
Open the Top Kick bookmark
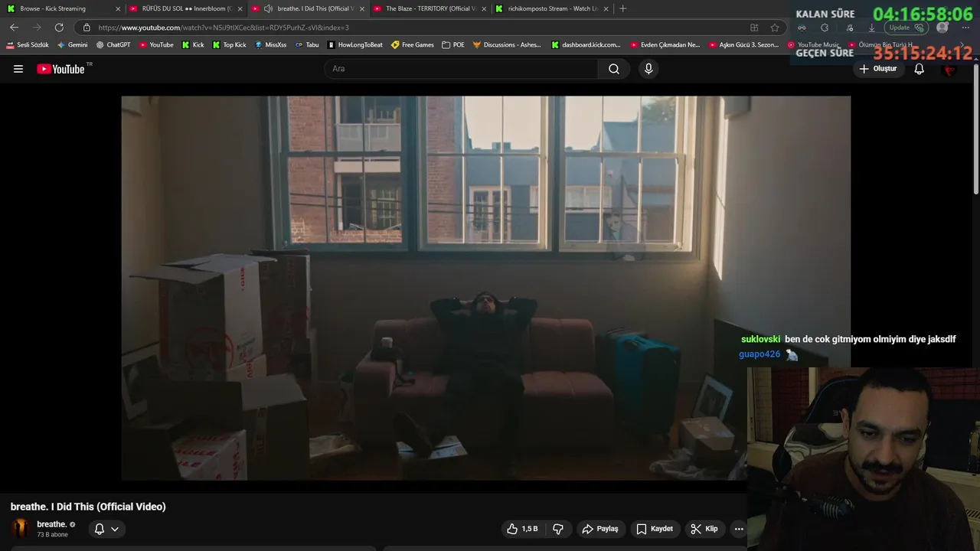click(x=230, y=45)
